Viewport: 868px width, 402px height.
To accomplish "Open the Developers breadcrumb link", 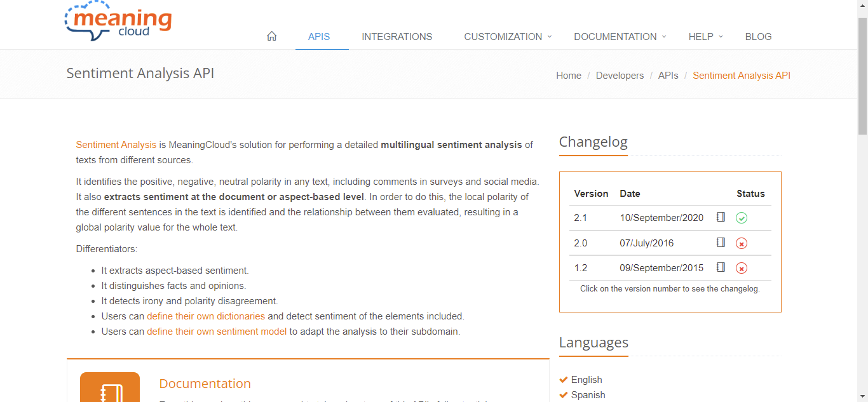I will 620,75.
